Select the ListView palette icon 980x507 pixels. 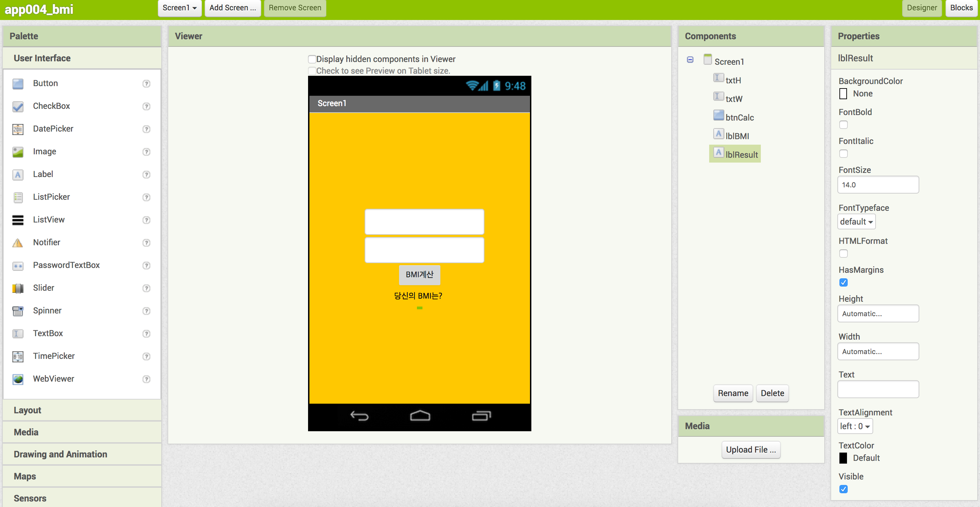click(18, 220)
